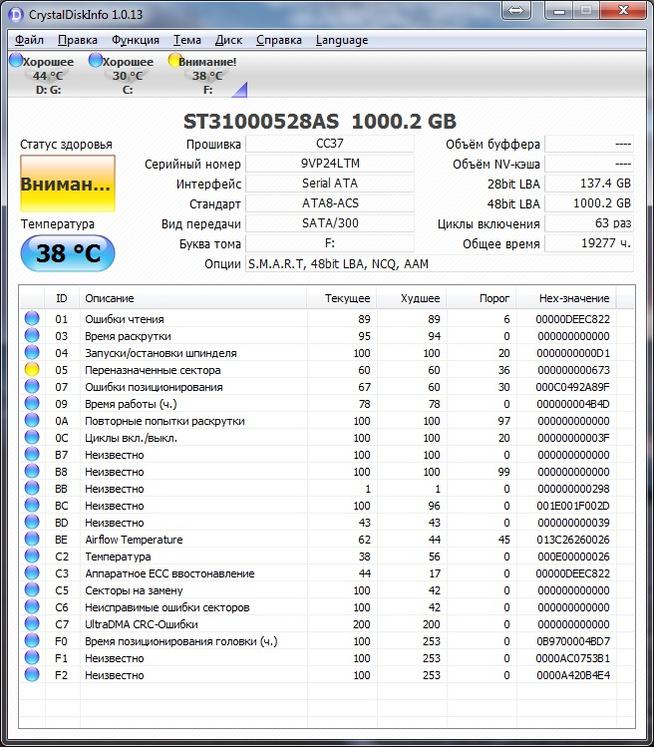Click the blue status icon of row F0
Image resolution: width=655 pixels, height=747 pixels.
[x=32, y=641]
